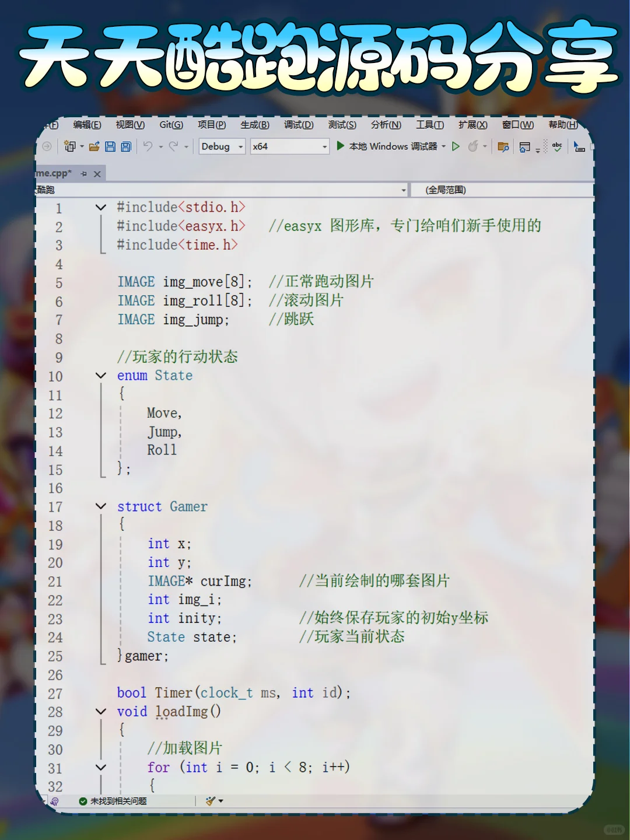
Task: Click line number 16 in gutter
Action: pos(55,488)
